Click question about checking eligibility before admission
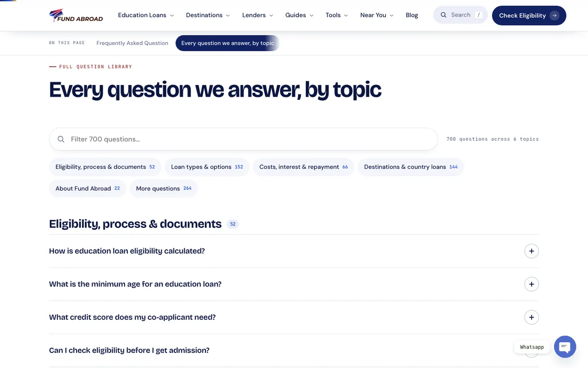 tap(294, 350)
